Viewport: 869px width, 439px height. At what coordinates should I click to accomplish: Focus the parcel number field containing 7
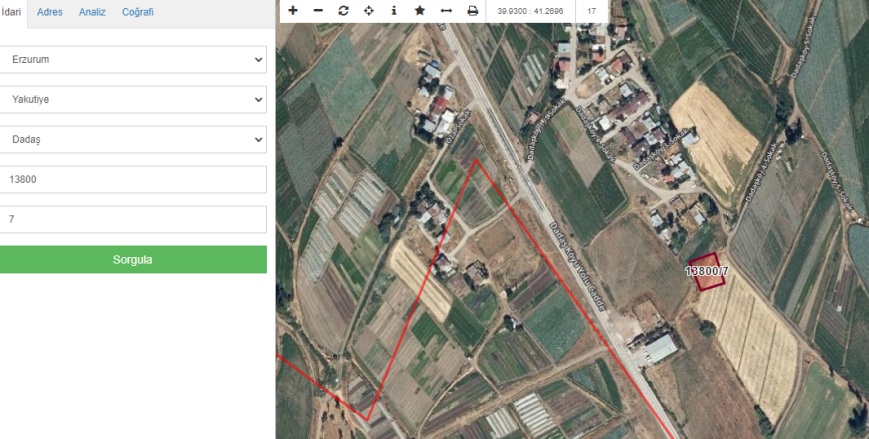133,219
